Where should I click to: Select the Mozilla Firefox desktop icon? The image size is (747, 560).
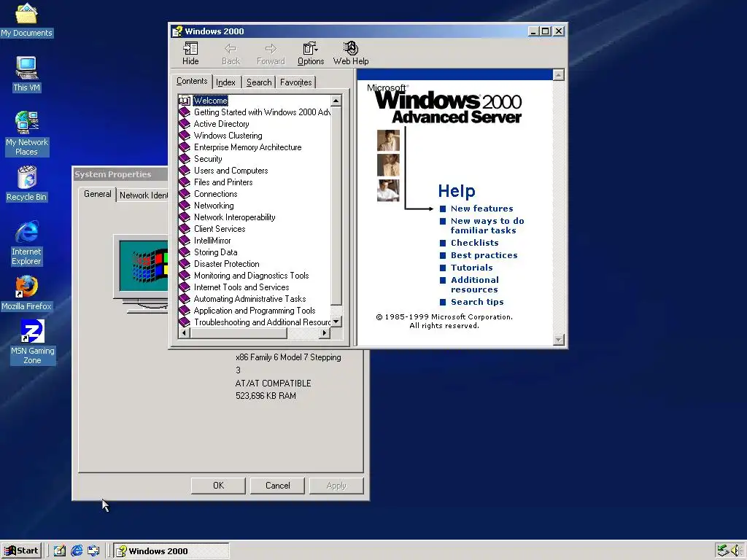coord(26,293)
